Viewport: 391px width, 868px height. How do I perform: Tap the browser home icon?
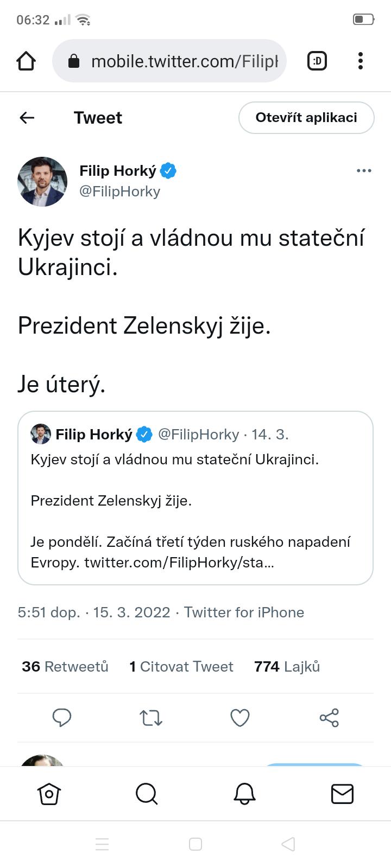pyautogui.click(x=26, y=61)
